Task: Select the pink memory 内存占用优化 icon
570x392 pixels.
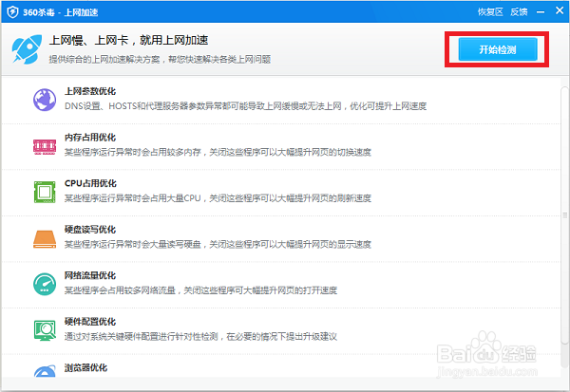Action: point(45,146)
